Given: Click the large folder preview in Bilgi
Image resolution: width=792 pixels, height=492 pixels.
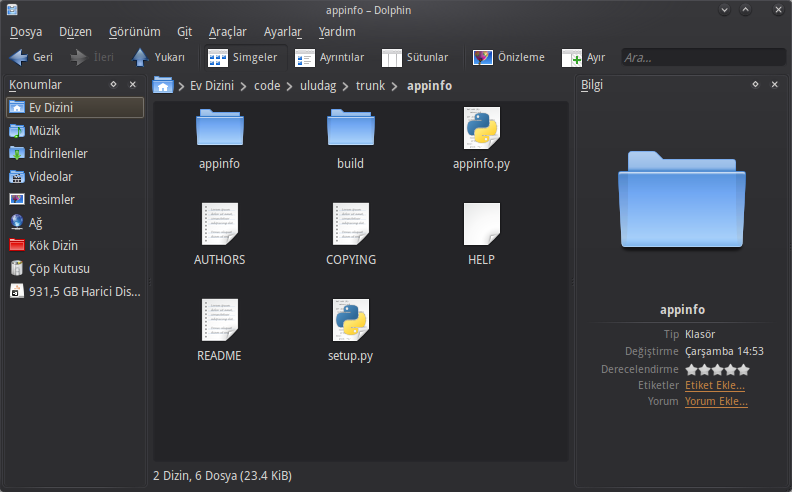Looking at the screenshot, I should [x=682, y=200].
